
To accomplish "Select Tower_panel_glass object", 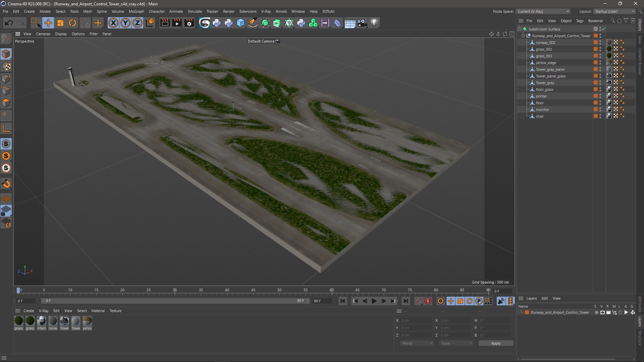I will pyautogui.click(x=550, y=76).
